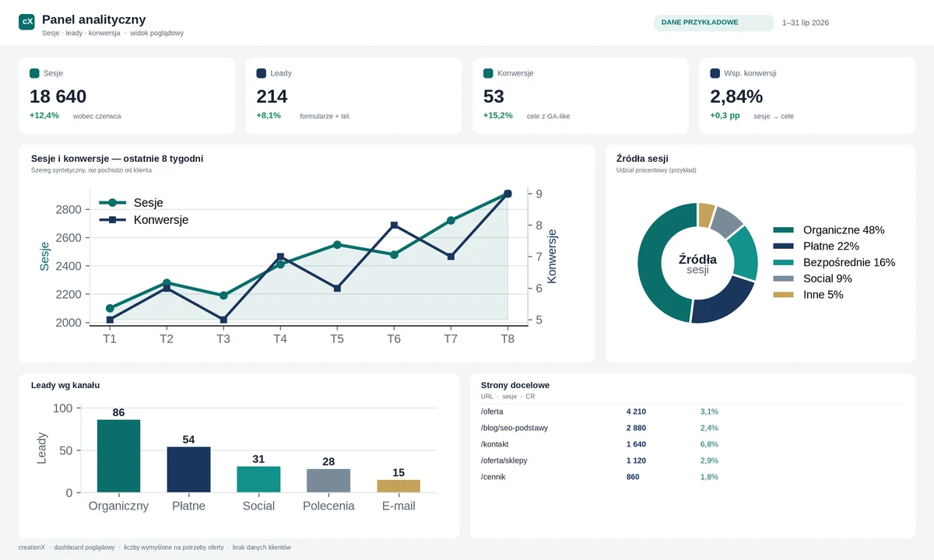Click the 53 conversions value
934x560 pixels.
point(493,96)
